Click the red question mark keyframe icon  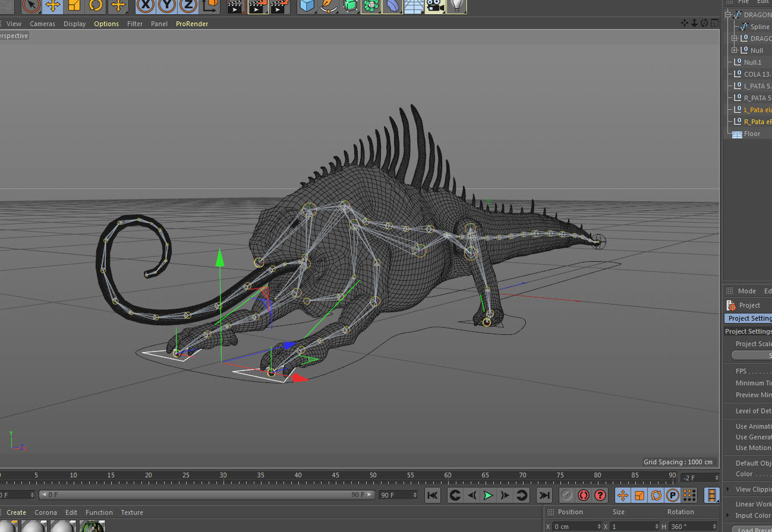[x=600, y=495]
